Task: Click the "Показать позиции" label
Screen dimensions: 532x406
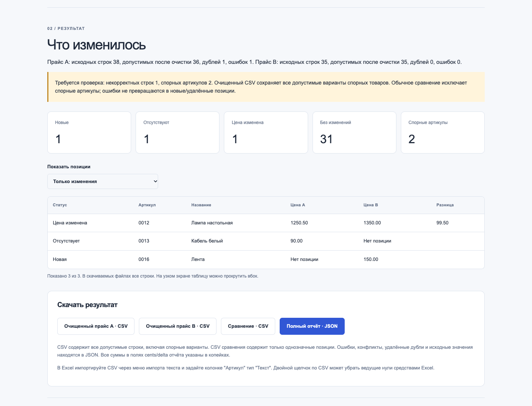Action: (69, 167)
